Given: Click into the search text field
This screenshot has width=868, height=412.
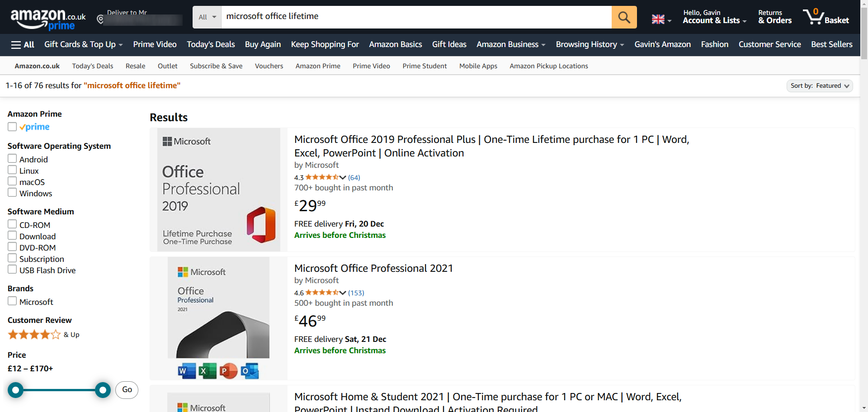Looking at the screenshot, I should click(x=416, y=17).
